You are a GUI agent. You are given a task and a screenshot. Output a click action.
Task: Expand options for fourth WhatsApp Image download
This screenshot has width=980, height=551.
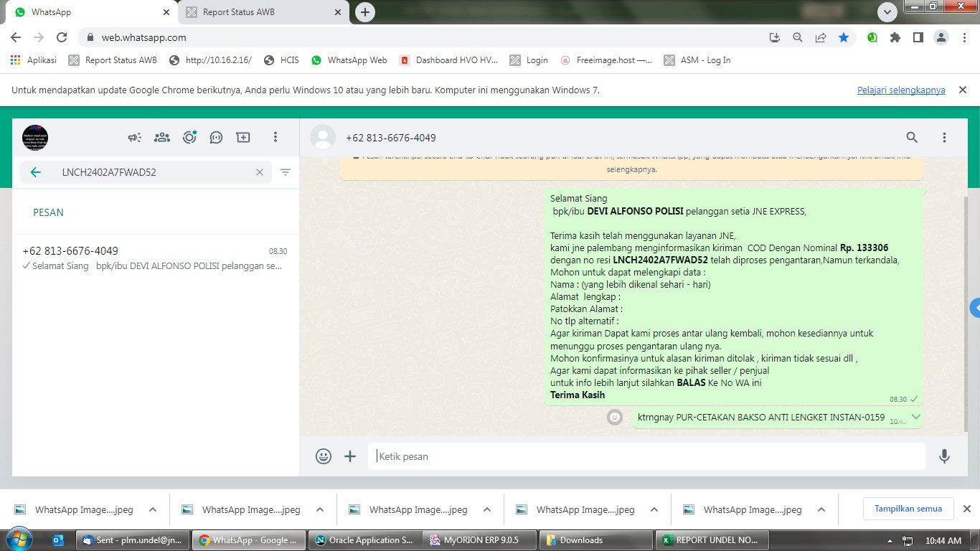coord(654,510)
